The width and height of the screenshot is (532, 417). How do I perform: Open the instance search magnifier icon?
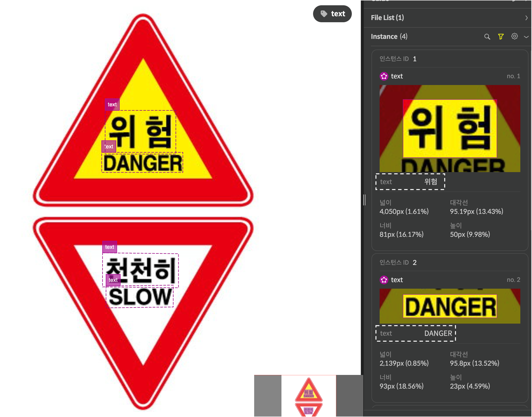click(487, 37)
